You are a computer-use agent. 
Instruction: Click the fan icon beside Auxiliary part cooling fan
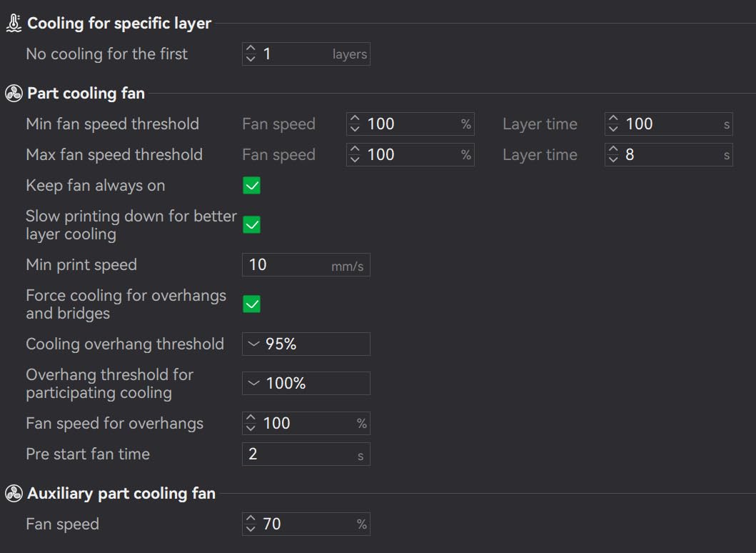pyautogui.click(x=13, y=494)
